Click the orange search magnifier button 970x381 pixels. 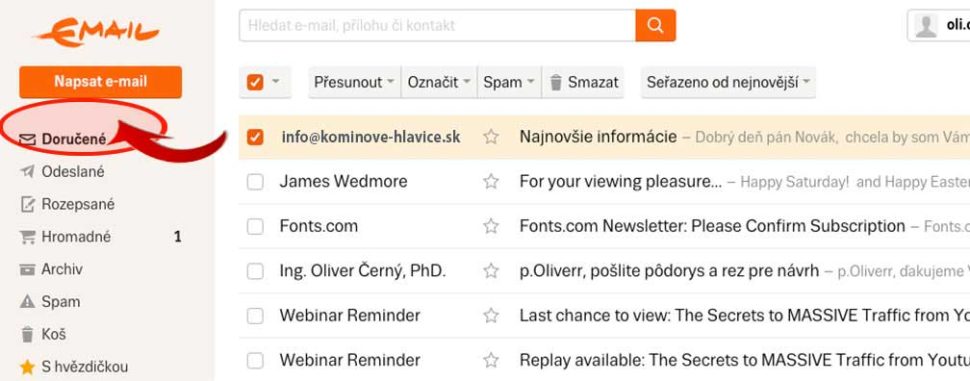coord(655,25)
